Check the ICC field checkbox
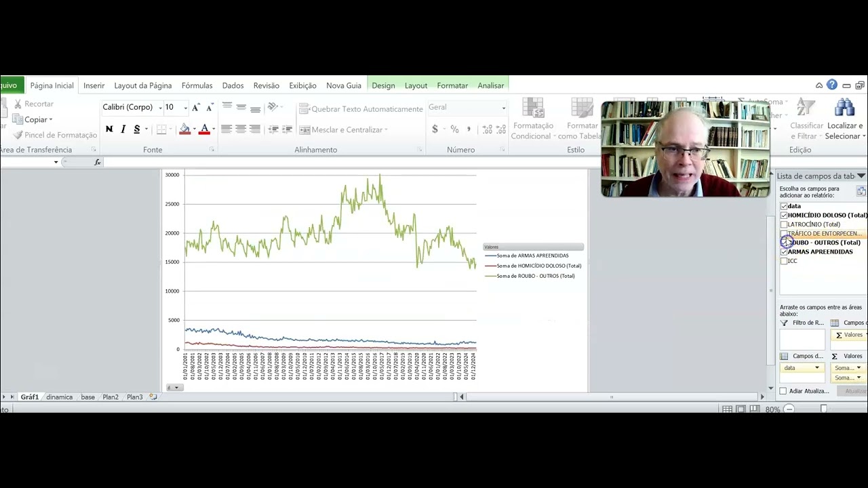The height and width of the screenshot is (488, 868). pyautogui.click(x=784, y=261)
